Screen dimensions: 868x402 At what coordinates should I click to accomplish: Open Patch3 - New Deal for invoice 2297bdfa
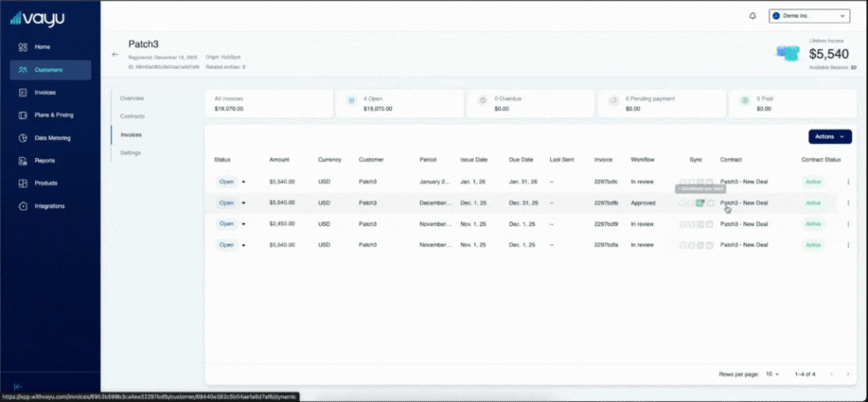[x=744, y=245]
